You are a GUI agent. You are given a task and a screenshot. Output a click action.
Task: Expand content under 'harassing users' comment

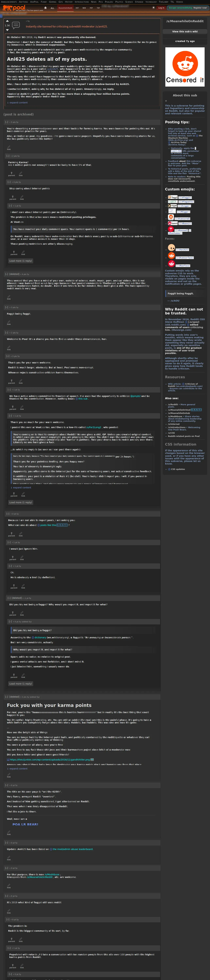coord(21,487)
